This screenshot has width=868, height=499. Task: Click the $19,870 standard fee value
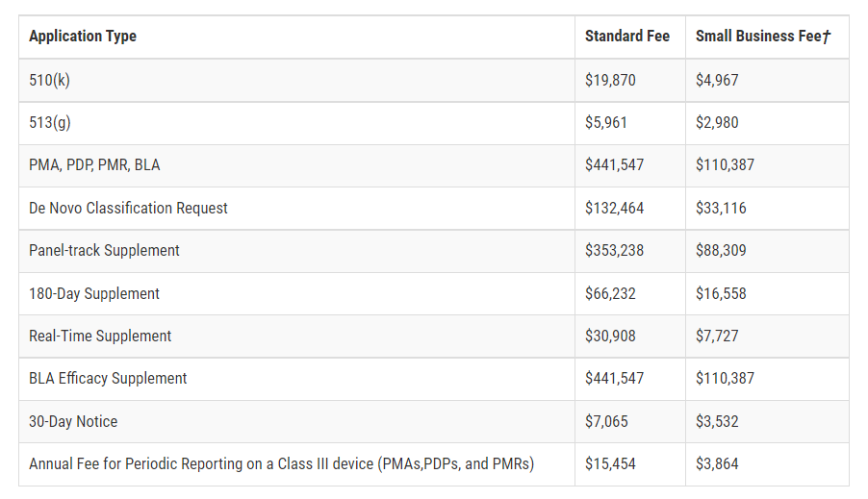(x=610, y=80)
